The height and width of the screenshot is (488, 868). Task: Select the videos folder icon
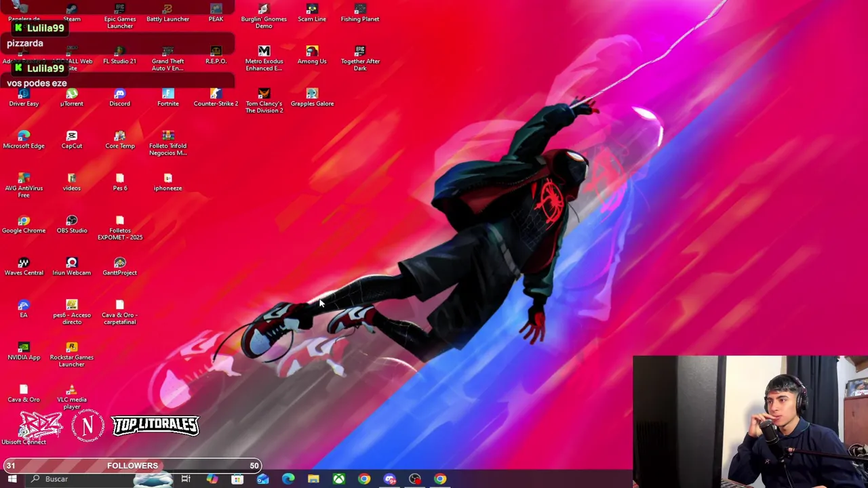(x=72, y=182)
